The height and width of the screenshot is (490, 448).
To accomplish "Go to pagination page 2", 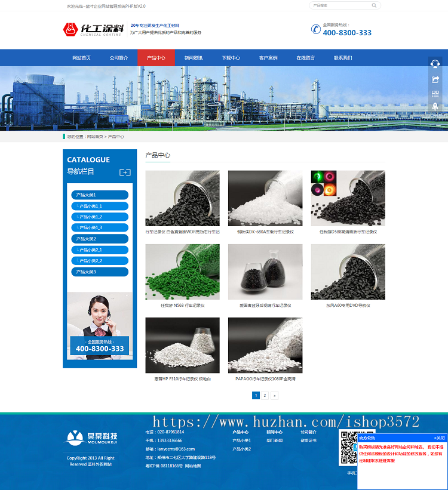I will (265, 395).
